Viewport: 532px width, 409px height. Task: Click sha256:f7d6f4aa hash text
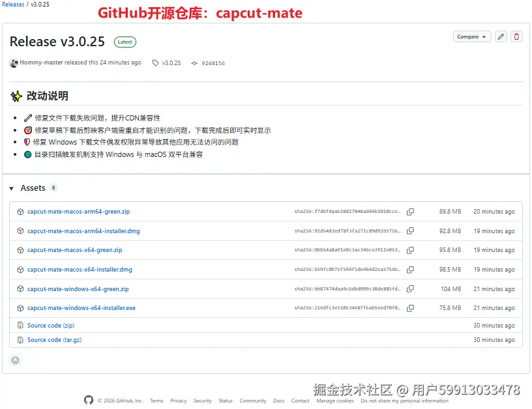(347, 212)
